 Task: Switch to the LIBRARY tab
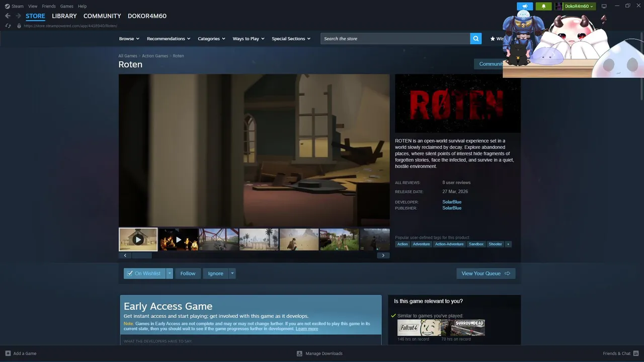[64, 16]
